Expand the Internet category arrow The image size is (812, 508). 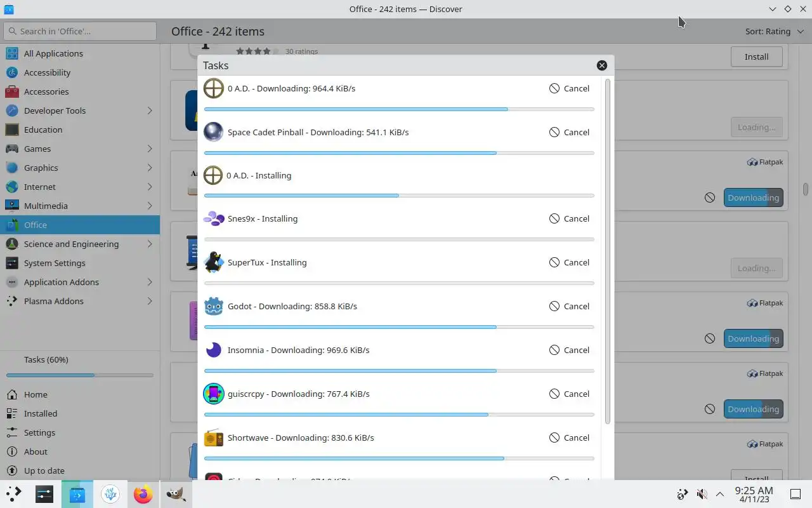pyautogui.click(x=150, y=187)
